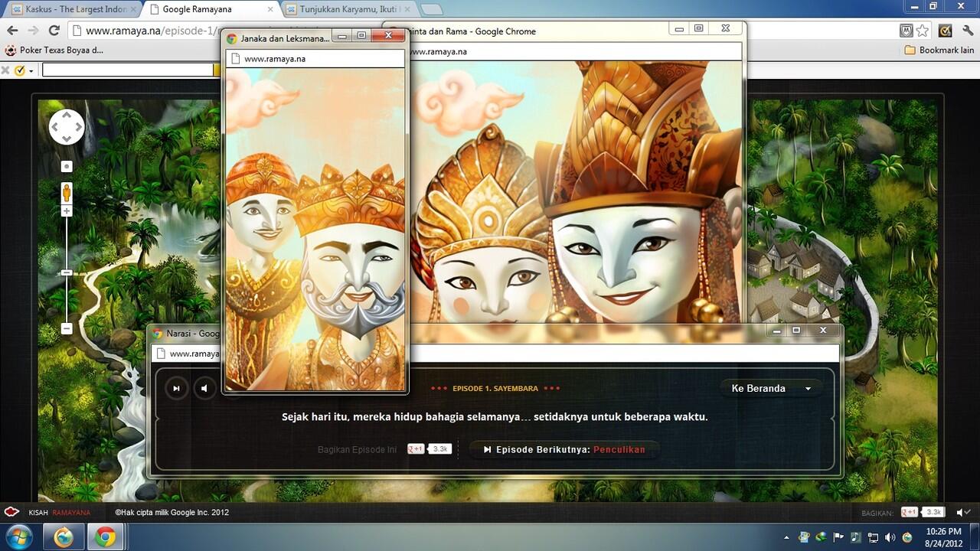Click the Janaka dan Leksmana window address bar
The height and width of the screenshot is (551, 980).
point(314,58)
